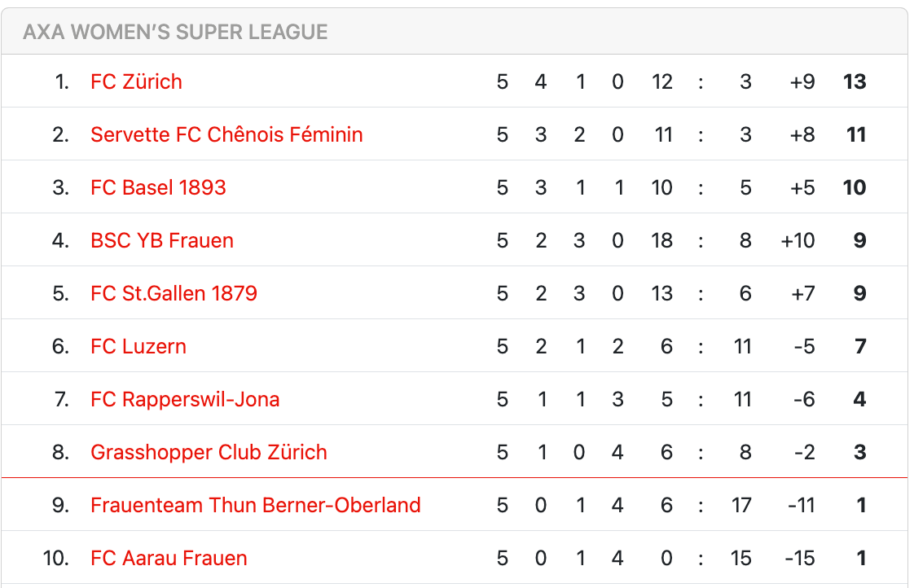914x588 pixels.
Task: Open the FC Zürich team link
Action: coord(136,81)
